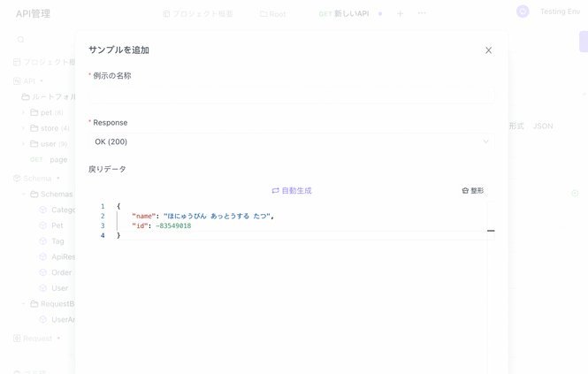Screen dimensions: 588x374
Task: Open the GET page API item
Action: point(49,160)
